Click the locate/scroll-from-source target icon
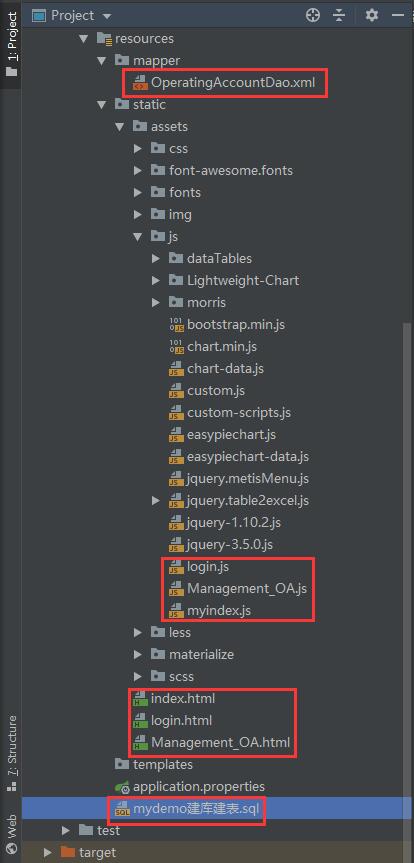414x863 pixels. (313, 15)
